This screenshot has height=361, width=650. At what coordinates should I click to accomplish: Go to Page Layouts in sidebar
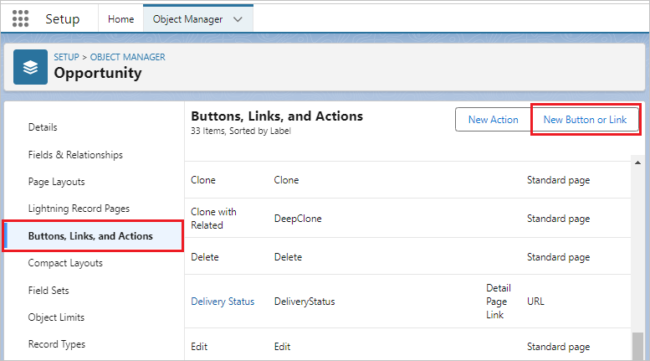[56, 182]
